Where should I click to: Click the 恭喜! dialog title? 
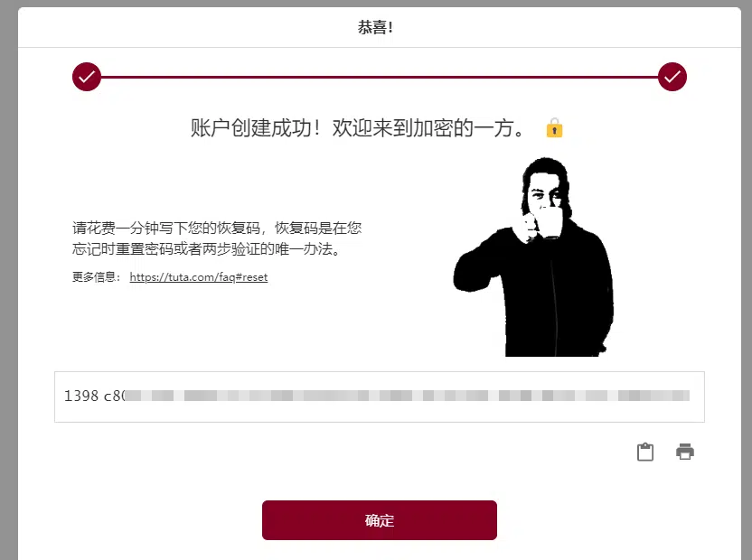pos(375,27)
